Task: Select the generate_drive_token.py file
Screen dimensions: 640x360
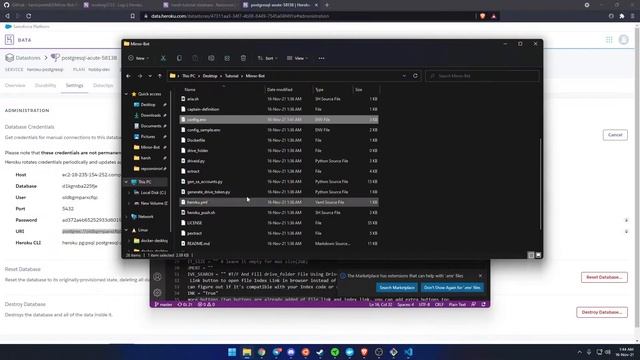Action: pos(279,192)
